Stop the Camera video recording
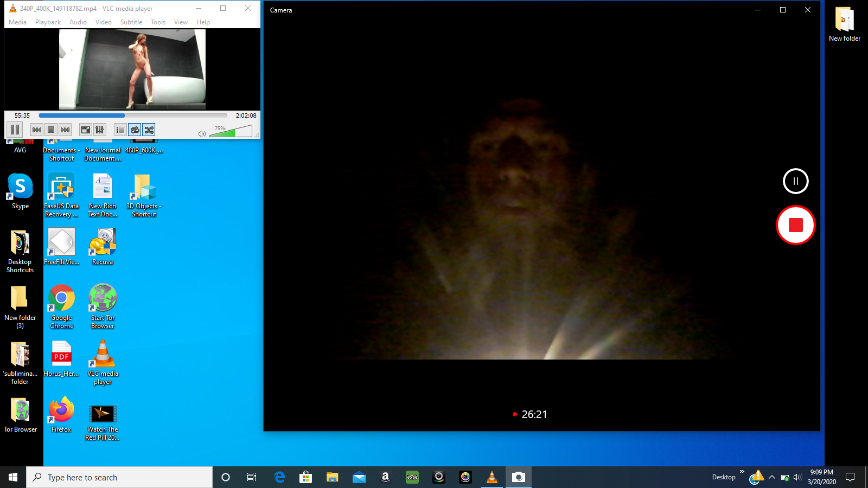 pos(796,225)
